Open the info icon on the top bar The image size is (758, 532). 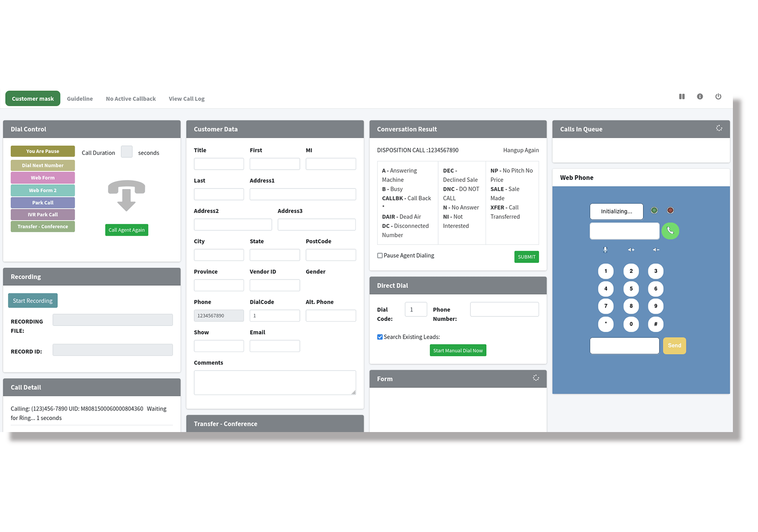700,97
